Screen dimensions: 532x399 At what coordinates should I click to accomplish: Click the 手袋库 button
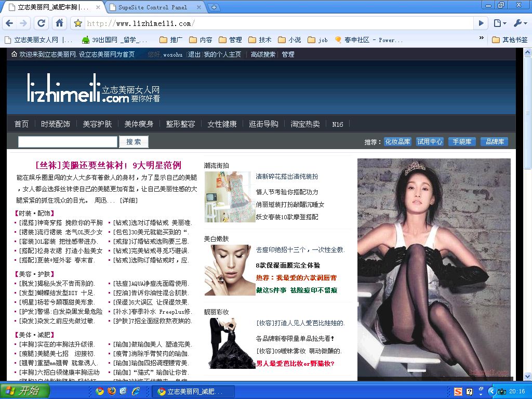coord(462,142)
